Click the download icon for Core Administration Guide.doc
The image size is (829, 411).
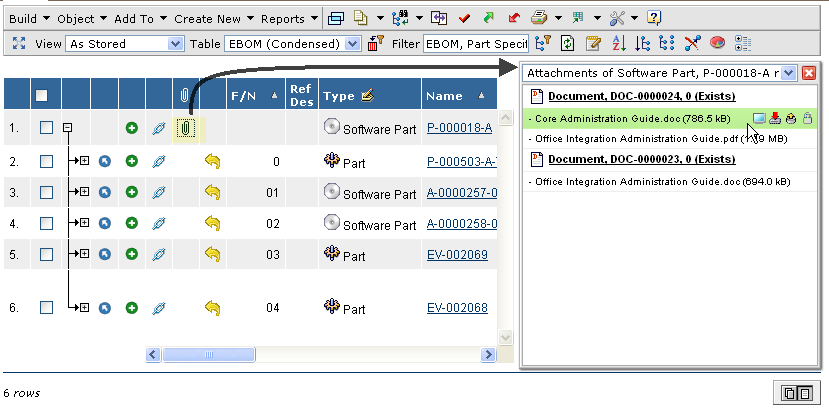pyautogui.click(x=775, y=118)
